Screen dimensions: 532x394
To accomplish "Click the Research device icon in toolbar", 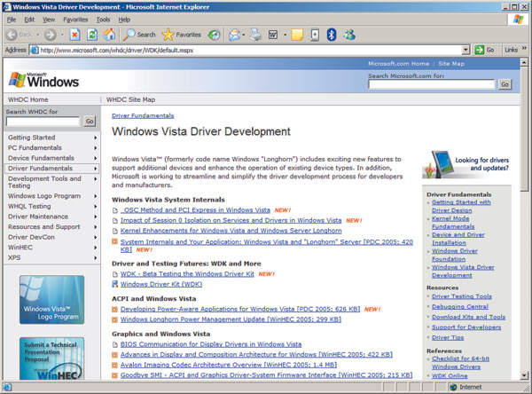I will [315, 35].
